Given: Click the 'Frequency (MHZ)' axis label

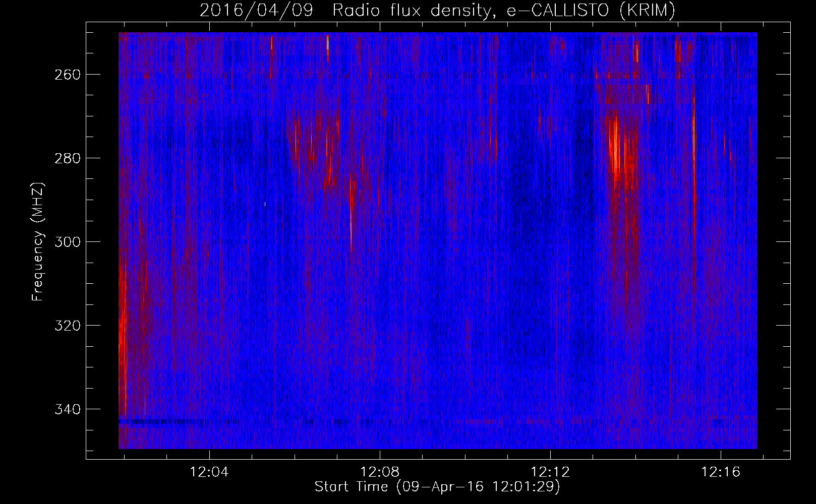Looking at the screenshot, I should pyautogui.click(x=38, y=241).
